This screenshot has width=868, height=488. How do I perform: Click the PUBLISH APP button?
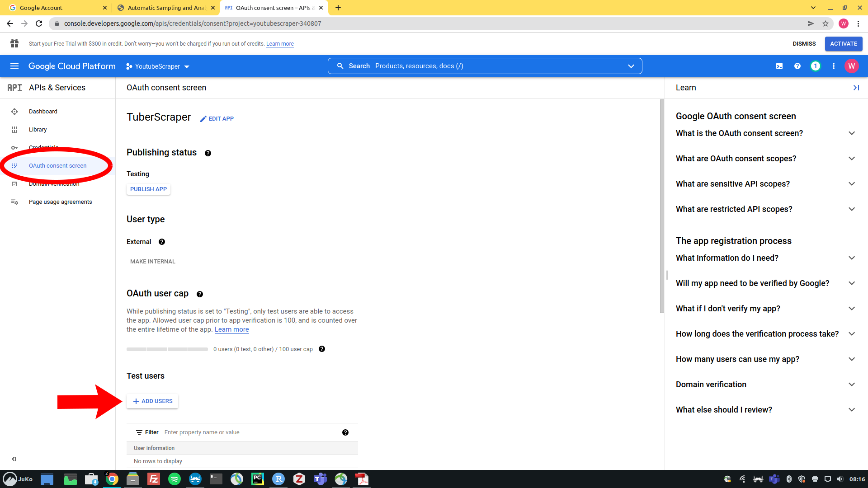[148, 189]
